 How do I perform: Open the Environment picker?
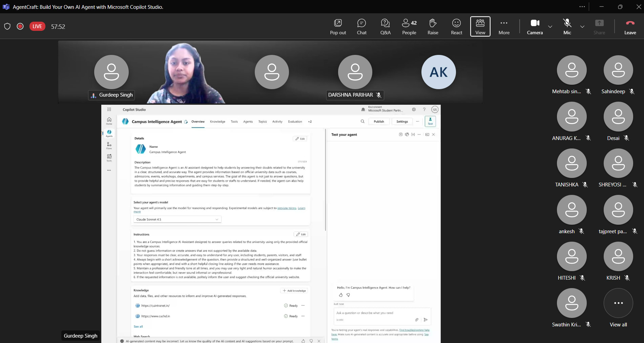pos(382,109)
